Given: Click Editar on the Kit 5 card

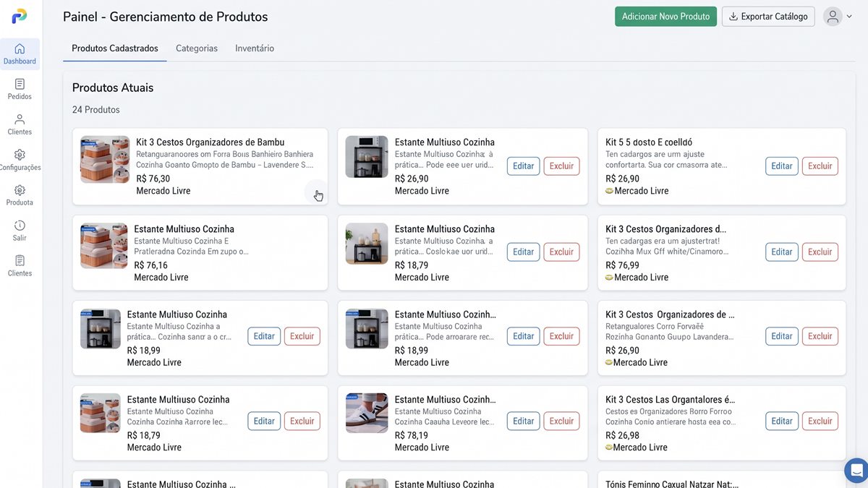Looking at the screenshot, I should point(782,166).
